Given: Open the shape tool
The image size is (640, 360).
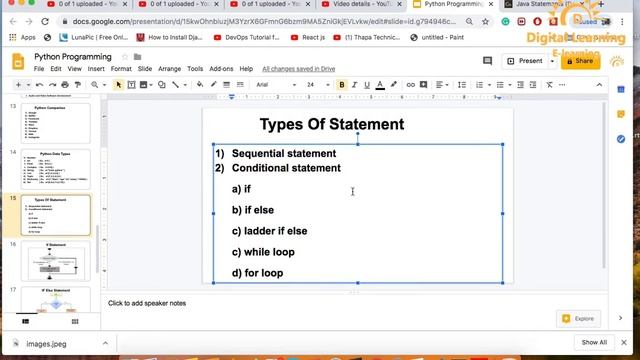Looking at the screenshot, I should click(162, 85).
